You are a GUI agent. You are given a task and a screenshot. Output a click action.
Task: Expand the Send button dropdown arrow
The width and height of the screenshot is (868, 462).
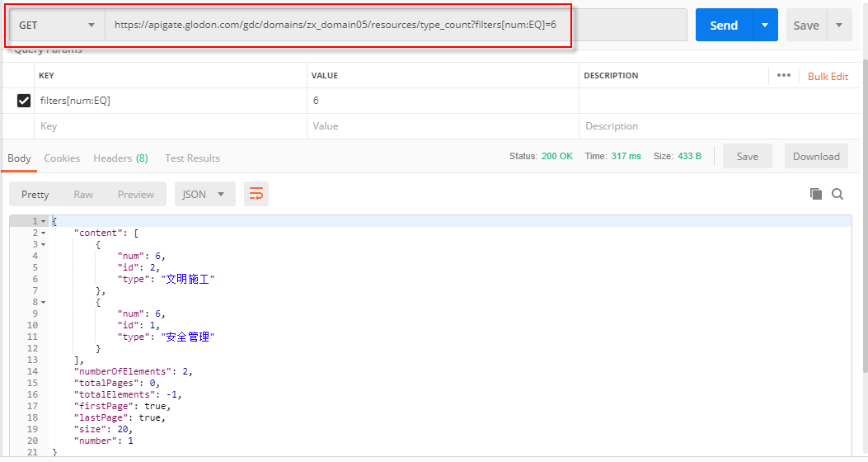pos(765,26)
